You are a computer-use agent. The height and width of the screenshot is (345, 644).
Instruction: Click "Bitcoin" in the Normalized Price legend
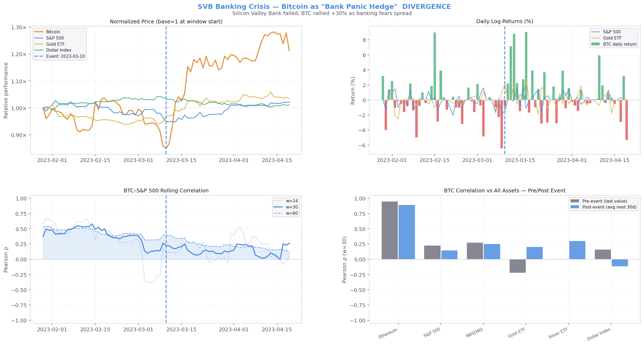click(x=53, y=32)
